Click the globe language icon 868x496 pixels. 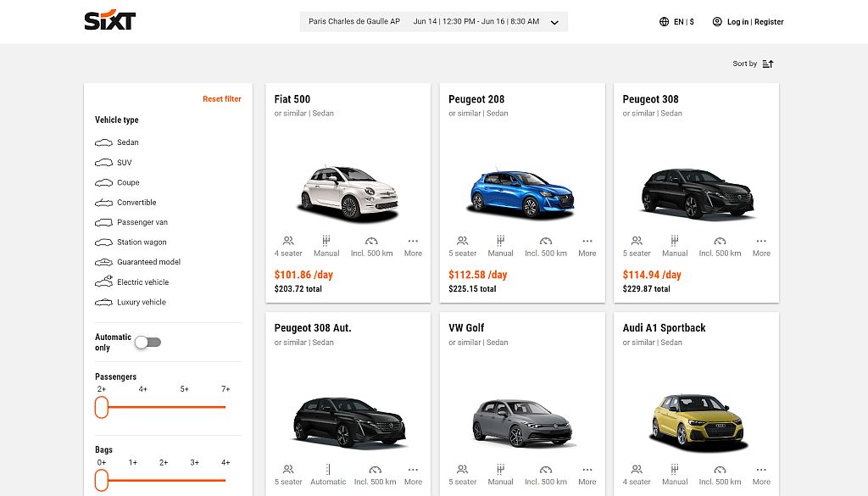click(x=663, y=21)
